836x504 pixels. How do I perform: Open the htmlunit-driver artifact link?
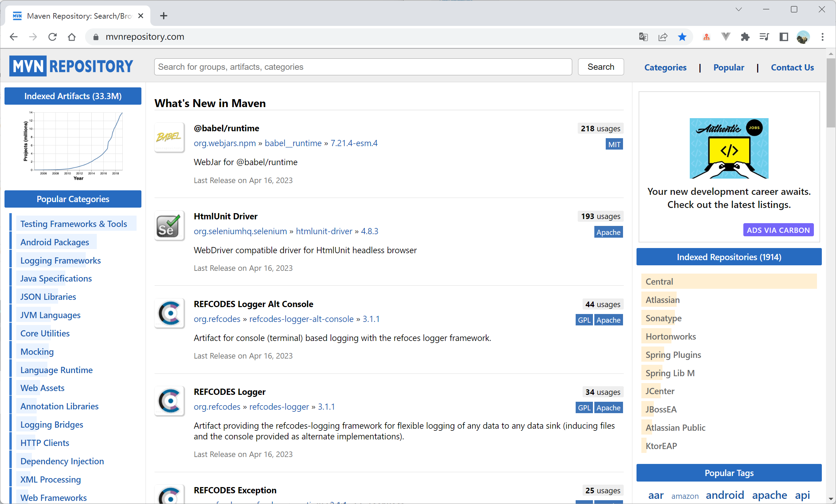324,231
